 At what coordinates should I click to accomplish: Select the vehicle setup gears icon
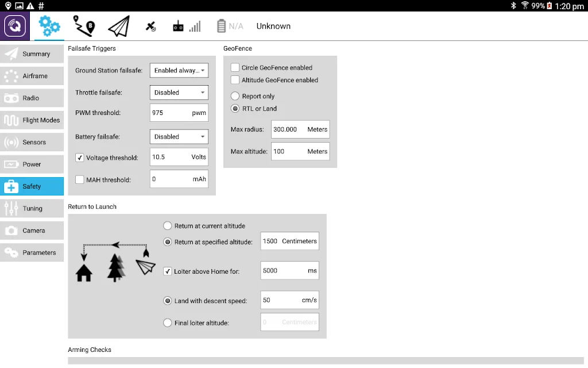[x=49, y=26]
